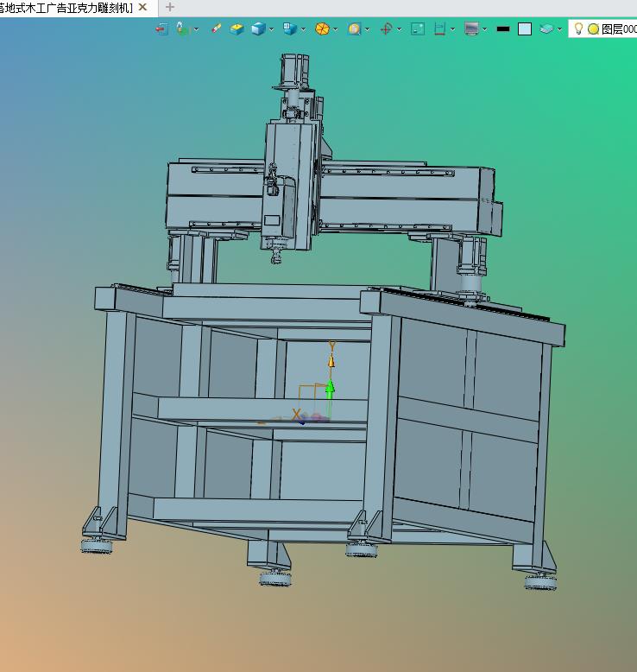
Task: Click the teal layer stack icon
Action: [546, 29]
